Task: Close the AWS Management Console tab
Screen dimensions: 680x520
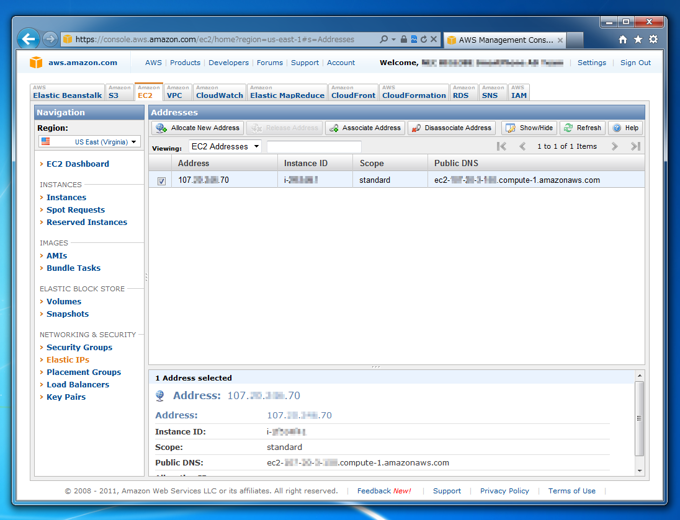Action: (x=560, y=40)
